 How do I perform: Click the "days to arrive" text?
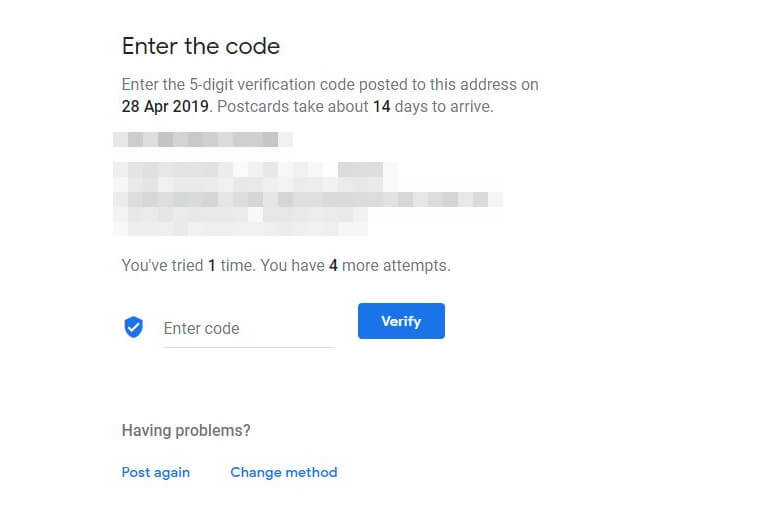point(444,106)
